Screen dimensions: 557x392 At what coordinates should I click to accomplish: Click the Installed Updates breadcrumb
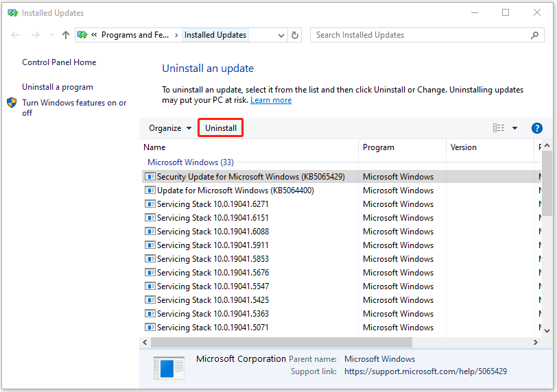pyautogui.click(x=215, y=35)
